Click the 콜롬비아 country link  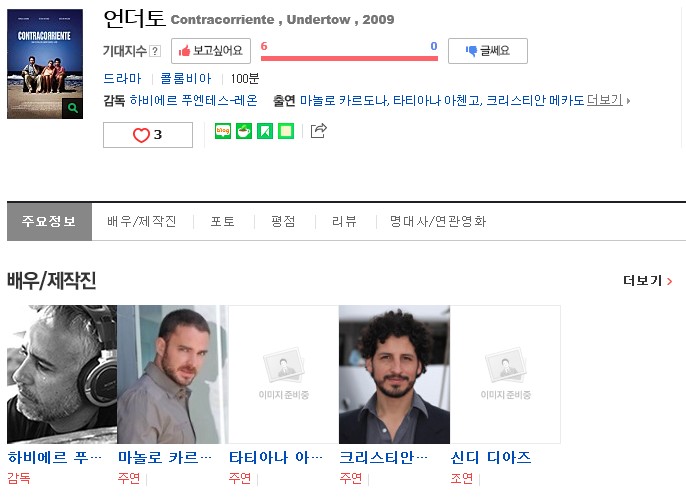click(x=186, y=78)
